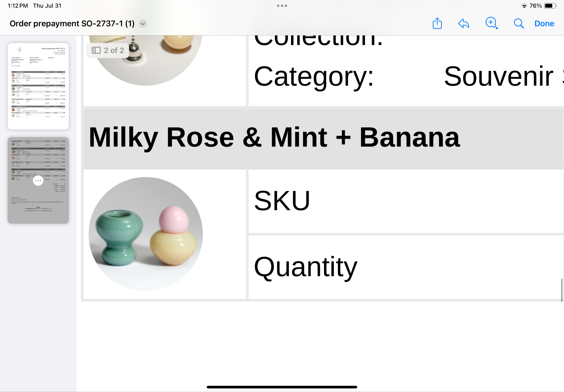Tap the Milky Rose & Mint + Banana heading

tap(274, 137)
